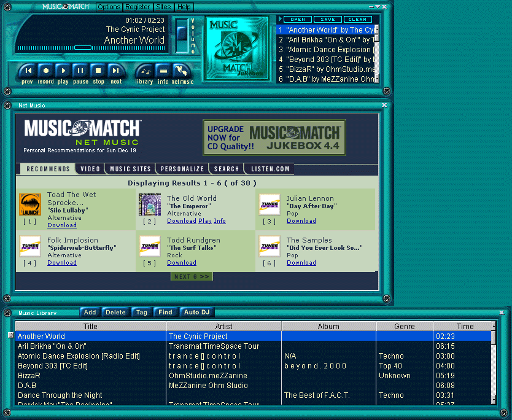Click Tag in Music Library
Image resolution: width=512 pixels, height=420 pixels.
(141, 312)
